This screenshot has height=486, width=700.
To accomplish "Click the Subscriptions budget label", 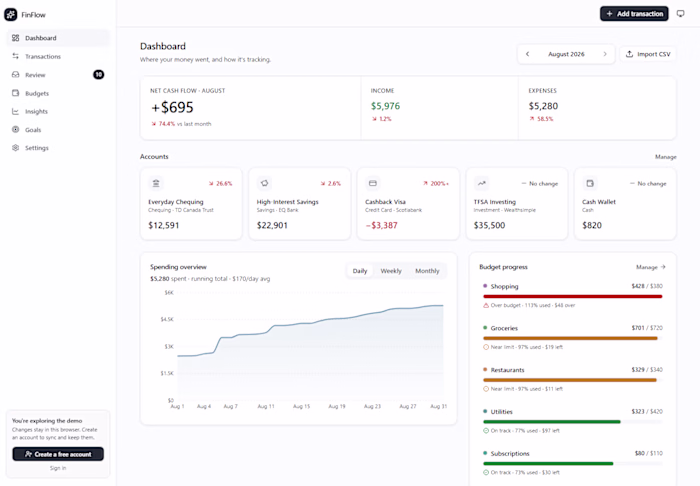I will coord(510,453).
